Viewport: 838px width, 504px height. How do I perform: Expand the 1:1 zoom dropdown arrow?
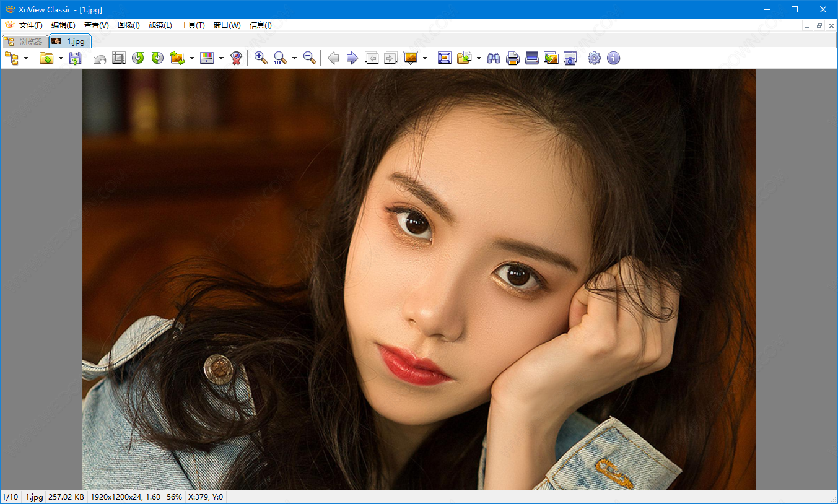(x=294, y=58)
